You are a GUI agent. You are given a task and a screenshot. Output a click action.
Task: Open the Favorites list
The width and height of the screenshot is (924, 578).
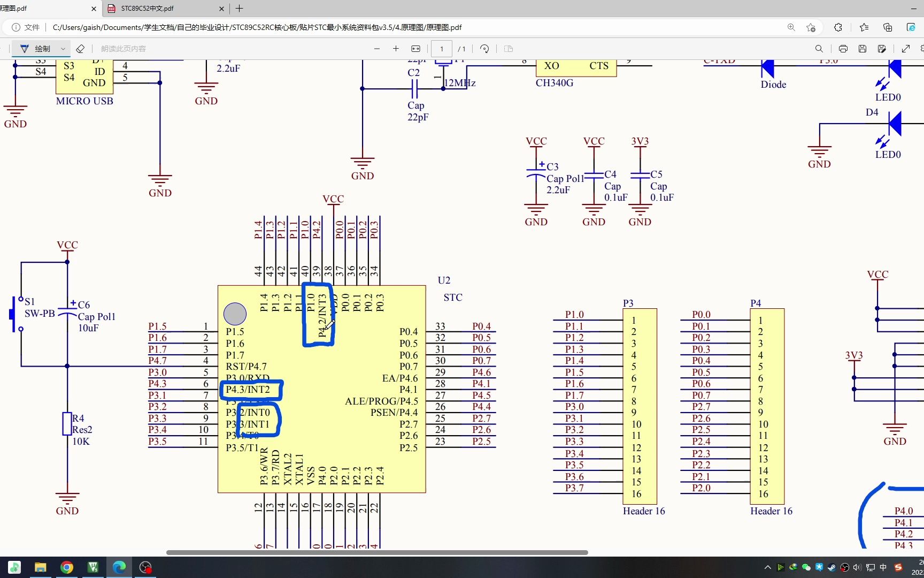[864, 27]
